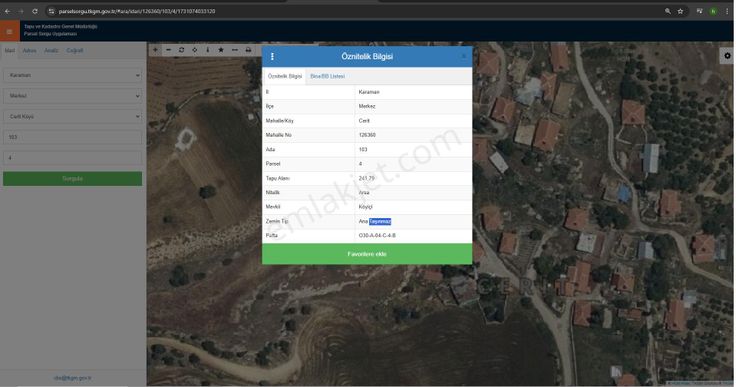Click the Pafta row label
736x387 pixels.
[272, 235]
